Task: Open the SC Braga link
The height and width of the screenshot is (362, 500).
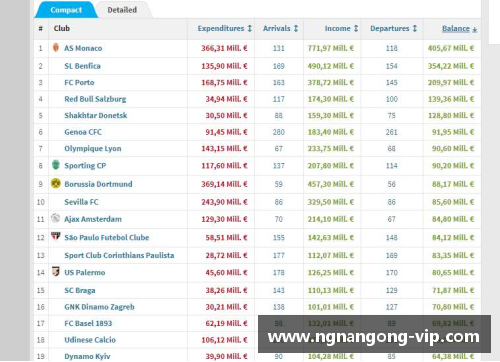Action: 80,290
